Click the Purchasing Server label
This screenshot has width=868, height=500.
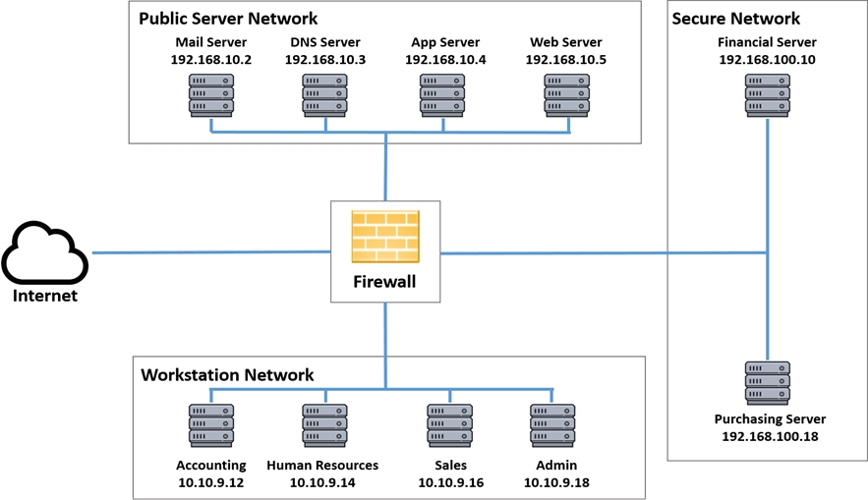(x=770, y=418)
